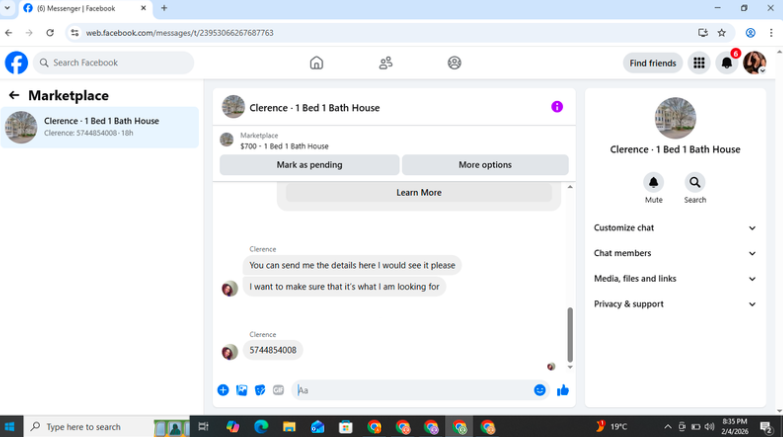Choose a sticker

click(260, 390)
